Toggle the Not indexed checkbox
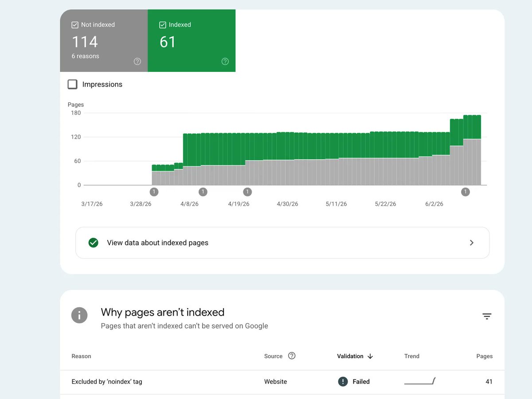This screenshot has width=532, height=399. 75,25
